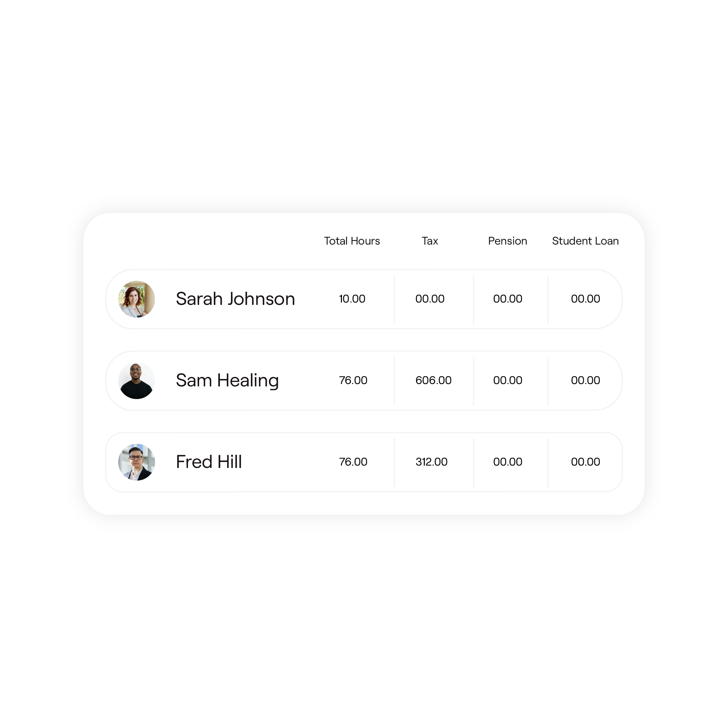728x728 pixels.
Task: Click the Student Loan column header
Action: 584,241
